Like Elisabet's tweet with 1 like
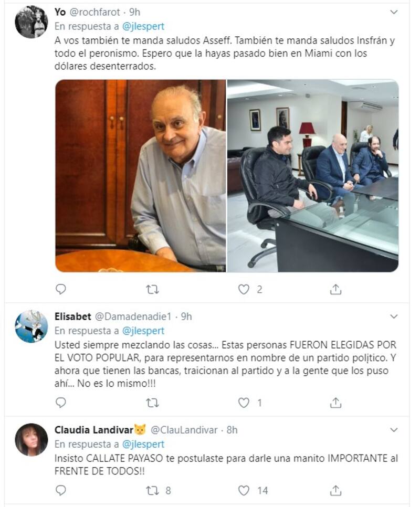The image size is (420, 507). click(x=244, y=403)
